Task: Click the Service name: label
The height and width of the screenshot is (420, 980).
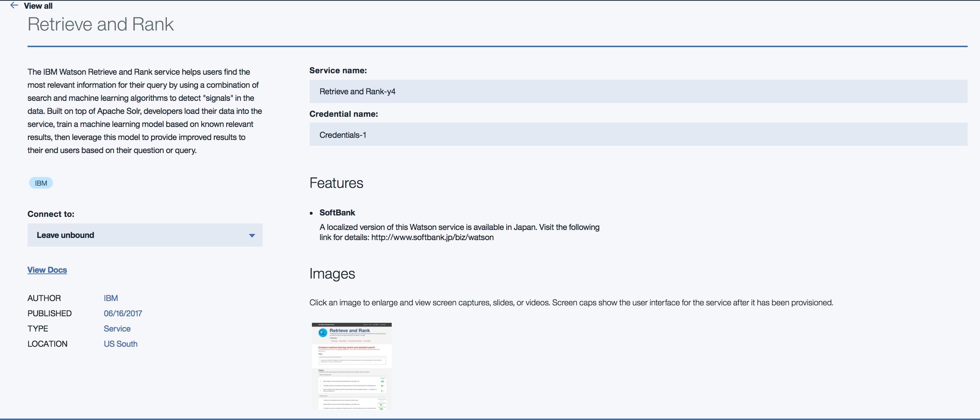Action: tap(338, 70)
